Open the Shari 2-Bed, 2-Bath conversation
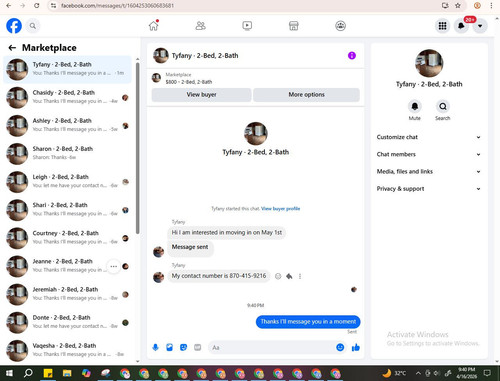Viewport: 500px width, 381px height. [x=67, y=210]
